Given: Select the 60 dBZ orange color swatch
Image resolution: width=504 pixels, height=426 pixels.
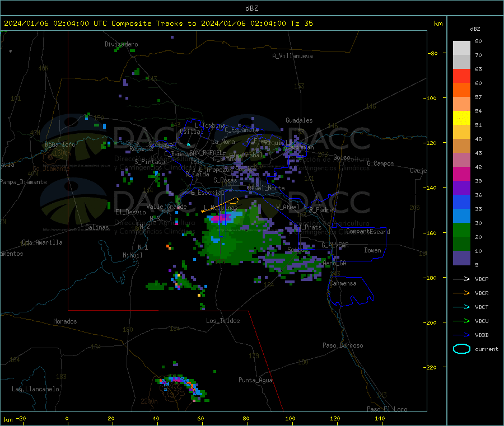Looking at the screenshot, I should click(x=461, y=90).
